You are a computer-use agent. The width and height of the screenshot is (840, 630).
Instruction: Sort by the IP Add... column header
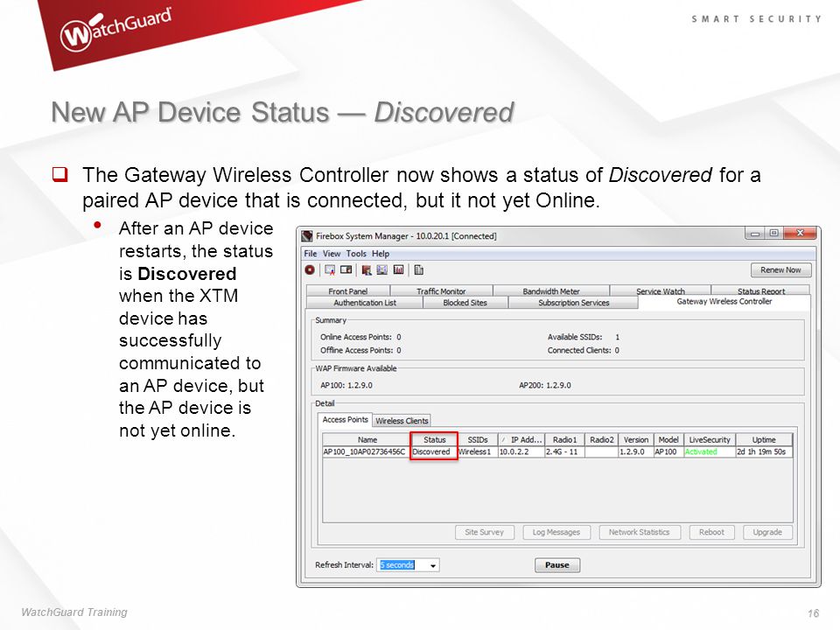pyautogui.click(x=521, y=440)
